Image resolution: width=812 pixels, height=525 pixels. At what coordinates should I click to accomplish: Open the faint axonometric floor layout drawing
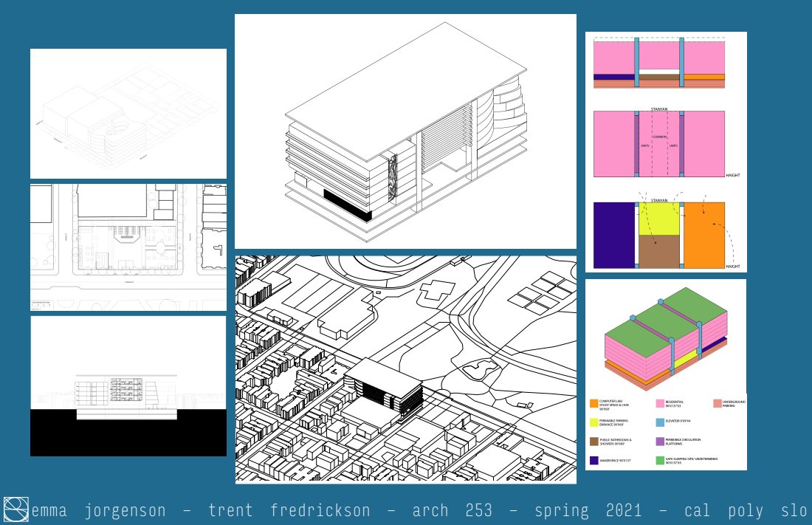coord(128,114)
